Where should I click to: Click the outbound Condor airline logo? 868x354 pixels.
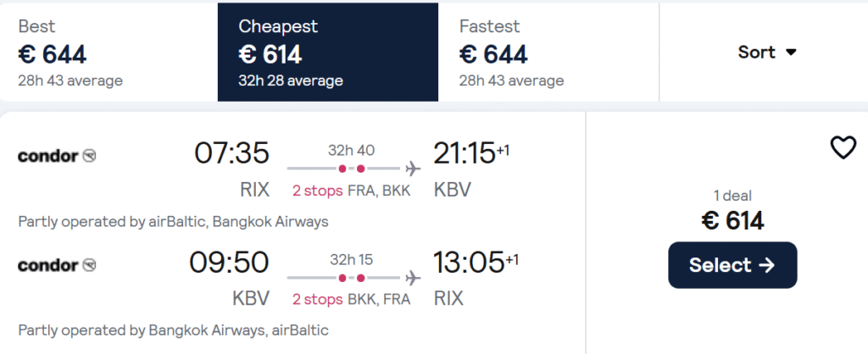[57, 155]
